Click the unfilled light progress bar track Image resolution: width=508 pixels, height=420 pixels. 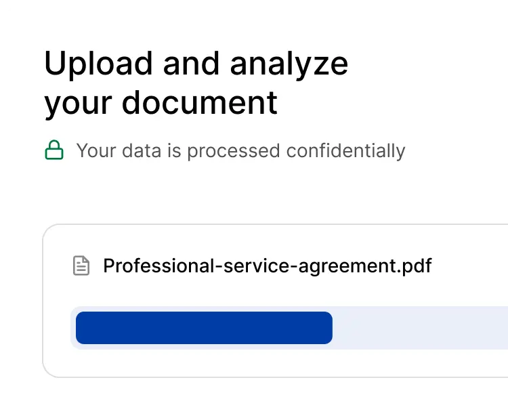[x=420, y=328]
